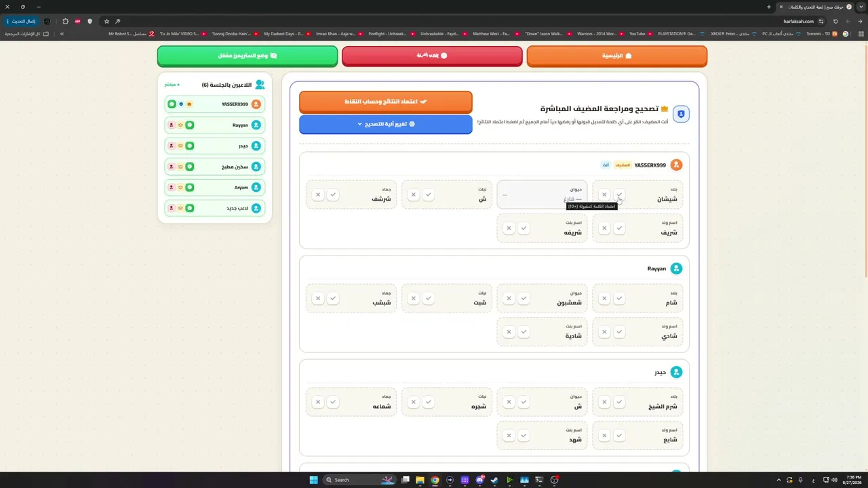Reject Rayyan's animal answer شعشبون
The image size is (868, 488).
click(509, 298)
